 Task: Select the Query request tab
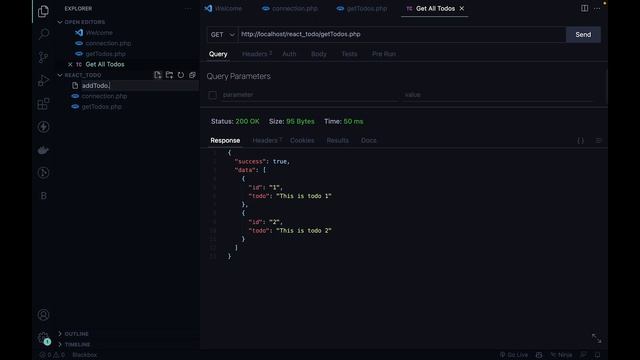218,54
